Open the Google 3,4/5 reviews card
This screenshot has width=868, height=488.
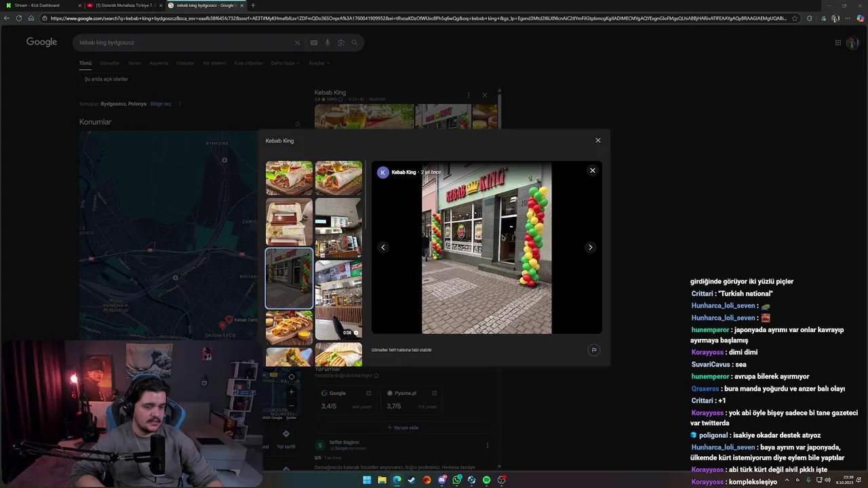pos(346,401)
